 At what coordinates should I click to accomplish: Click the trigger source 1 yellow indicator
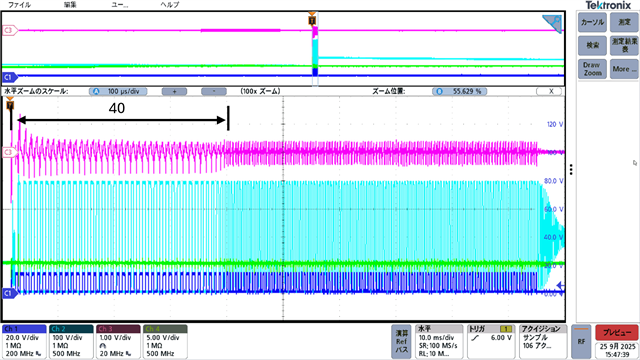[x=506, y=329]
